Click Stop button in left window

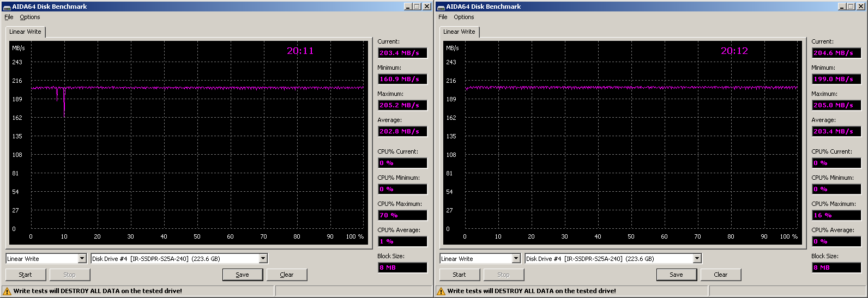click(70, 275)
